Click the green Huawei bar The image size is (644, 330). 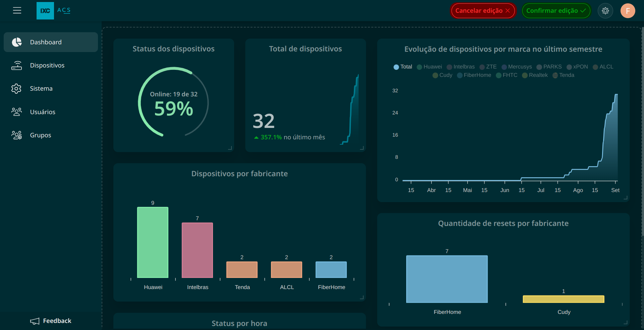pyautogui.click(x=153, y=242)
